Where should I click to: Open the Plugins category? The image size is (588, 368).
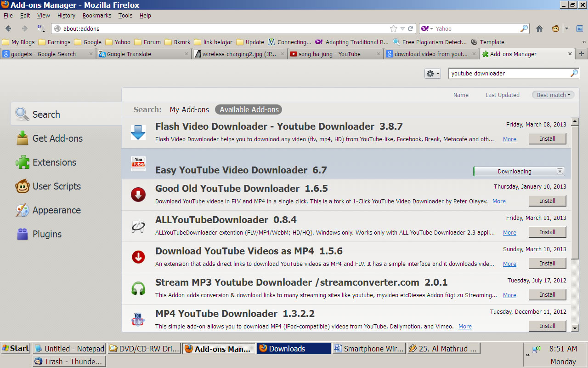66,234
